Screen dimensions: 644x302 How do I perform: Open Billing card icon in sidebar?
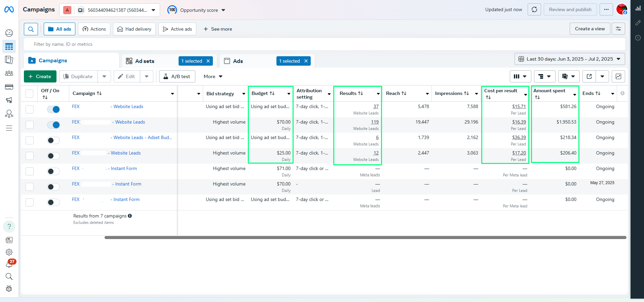click(9, 87)
